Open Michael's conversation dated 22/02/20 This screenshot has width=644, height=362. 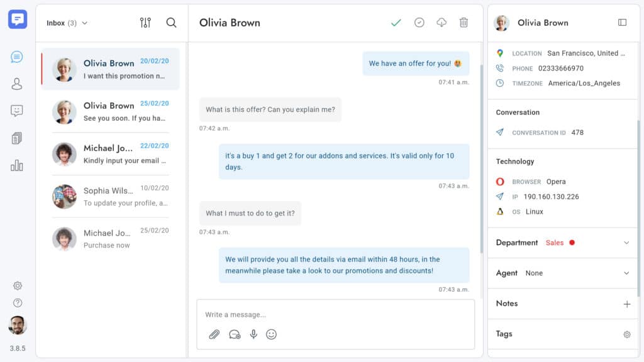click(x=110, y=153)
